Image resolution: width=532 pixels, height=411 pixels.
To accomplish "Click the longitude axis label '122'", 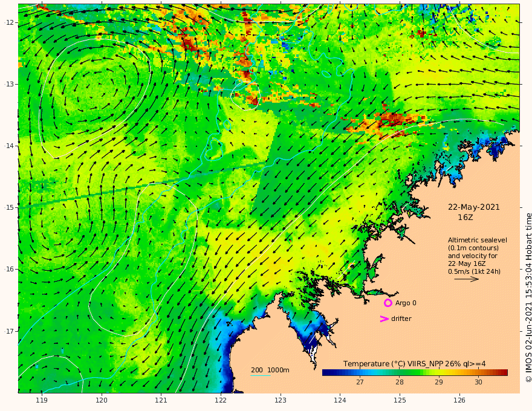I will tap(221, 401).
